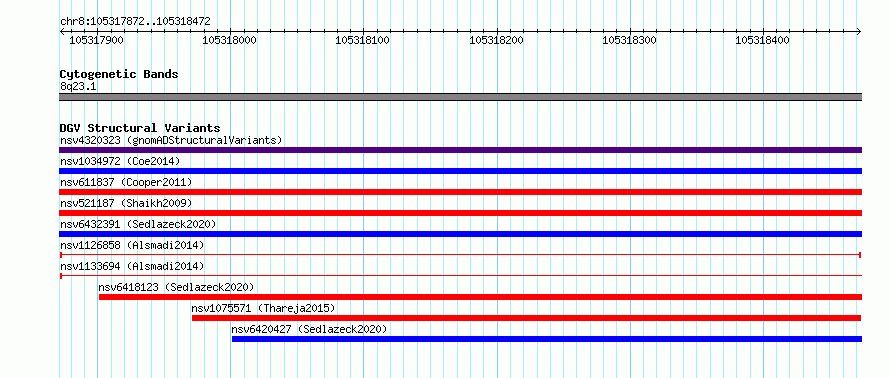
Task: Click ruler position 105317900
Action: 96,40
